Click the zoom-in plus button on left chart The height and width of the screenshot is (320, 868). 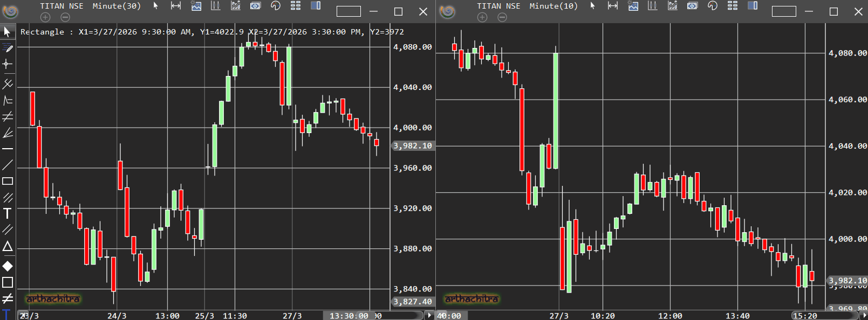tap(45, 17)
